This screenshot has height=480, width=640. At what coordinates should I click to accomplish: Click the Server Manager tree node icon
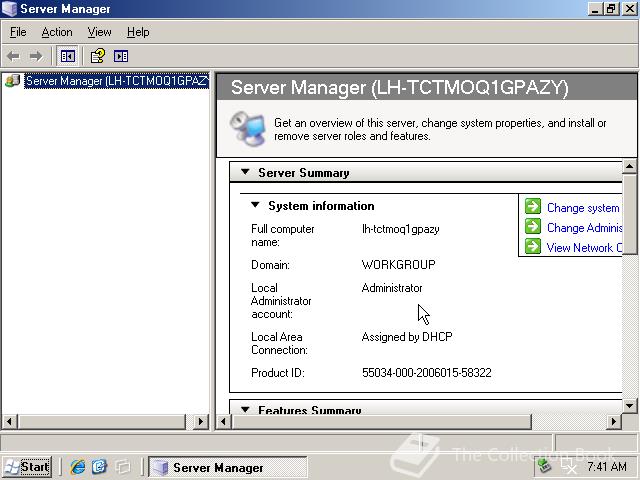pos(12,81)
